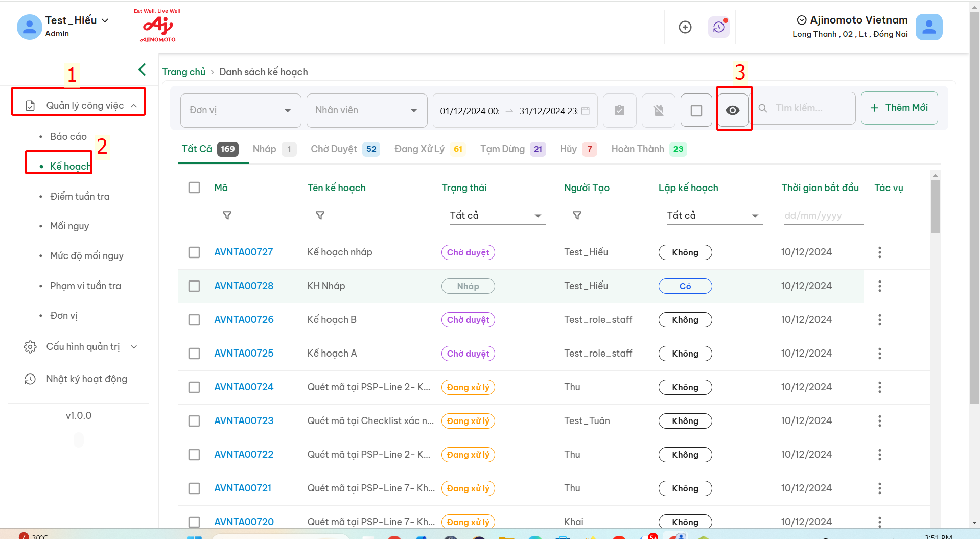This screenshot has width=980, height=539.
Task: Open the history notification icon
Action: coord(718,27)
